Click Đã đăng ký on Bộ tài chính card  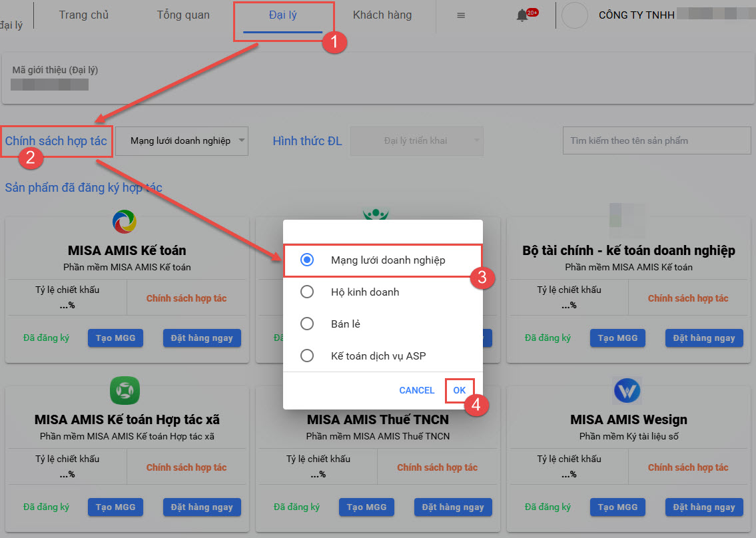[x=548, y=338]
